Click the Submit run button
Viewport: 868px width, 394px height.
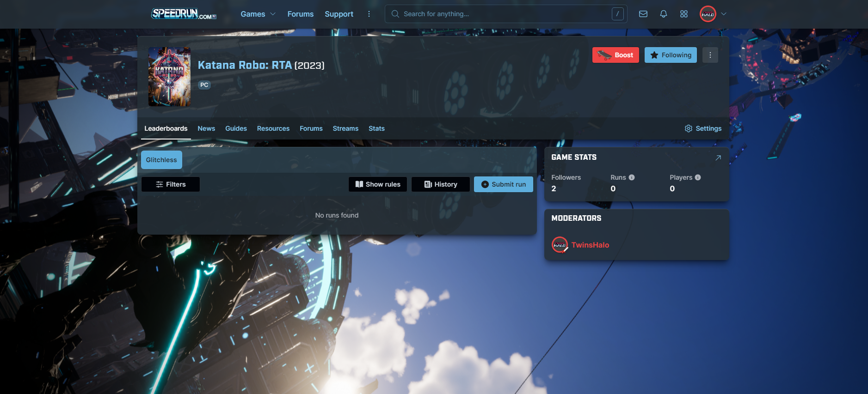pos(503,184)
